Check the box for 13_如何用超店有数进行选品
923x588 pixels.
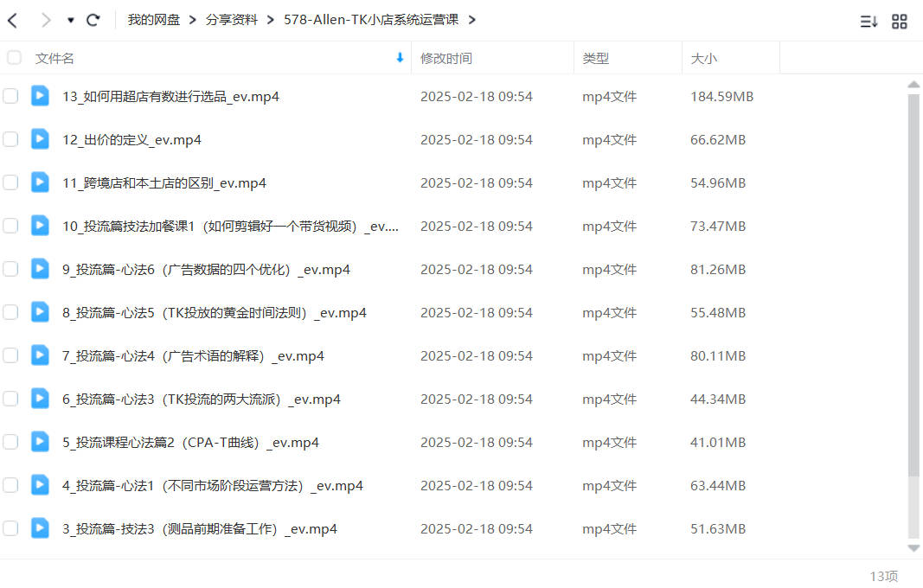(x=10, y=96)
